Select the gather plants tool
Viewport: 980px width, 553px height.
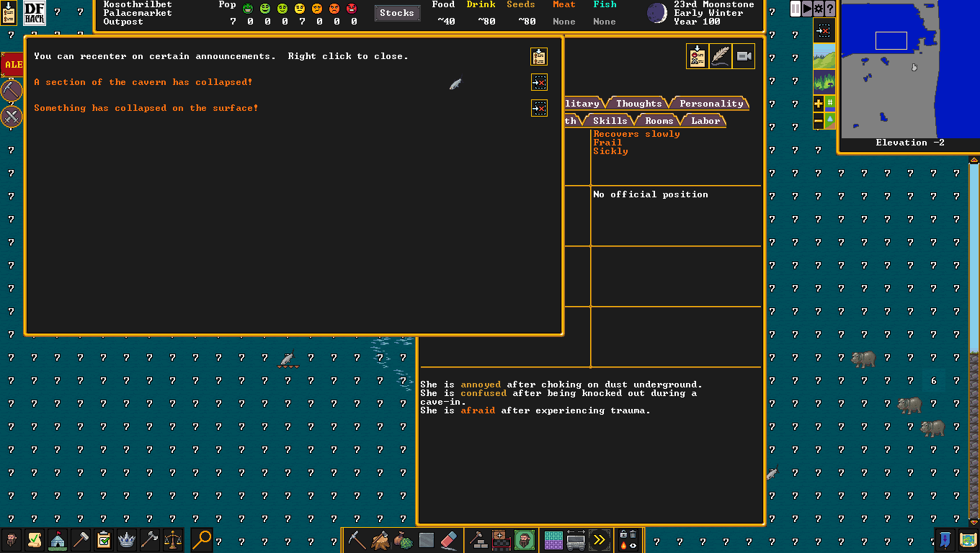pos(403,539)
